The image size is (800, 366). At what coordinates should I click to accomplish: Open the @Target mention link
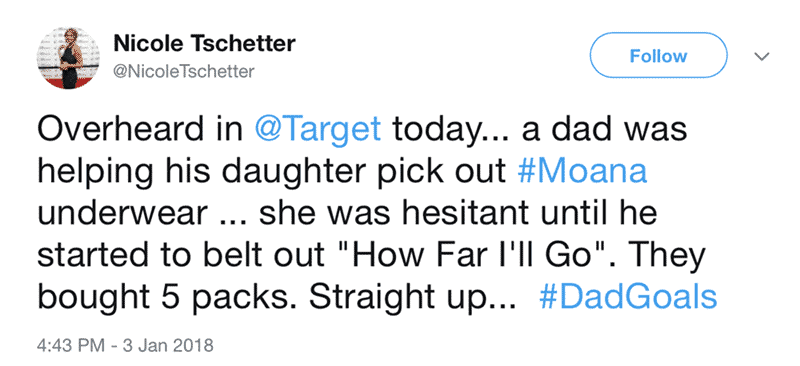tap(317, 129)
